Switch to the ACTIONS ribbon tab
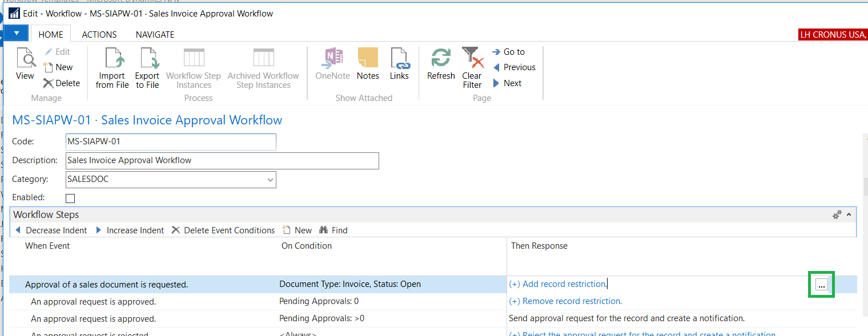Viewport: 868px width, 336px height. point(99,35)
